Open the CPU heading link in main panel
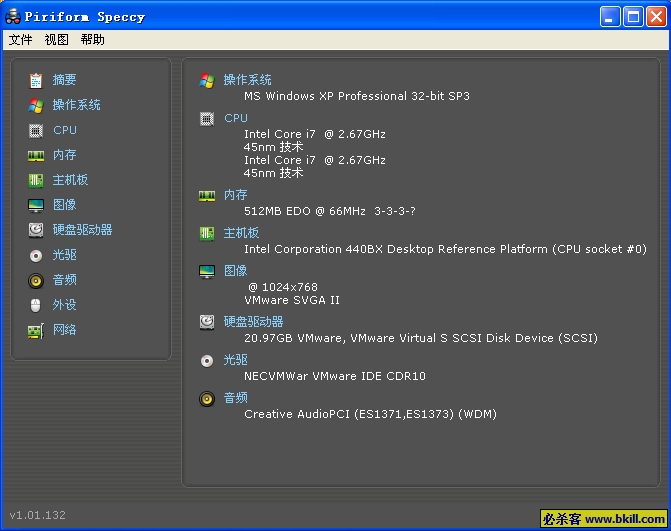The width and height of the screenshot is (671, 531). 236,118
